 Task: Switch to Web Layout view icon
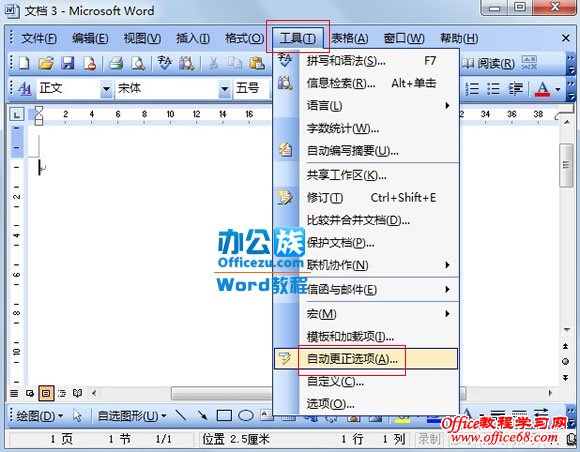click(30, 393)
